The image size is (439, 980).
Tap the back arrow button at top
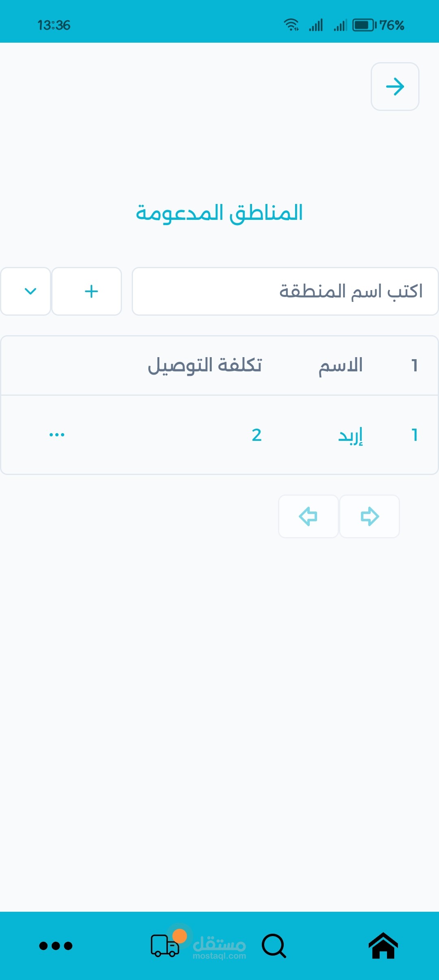coord(395,87)
